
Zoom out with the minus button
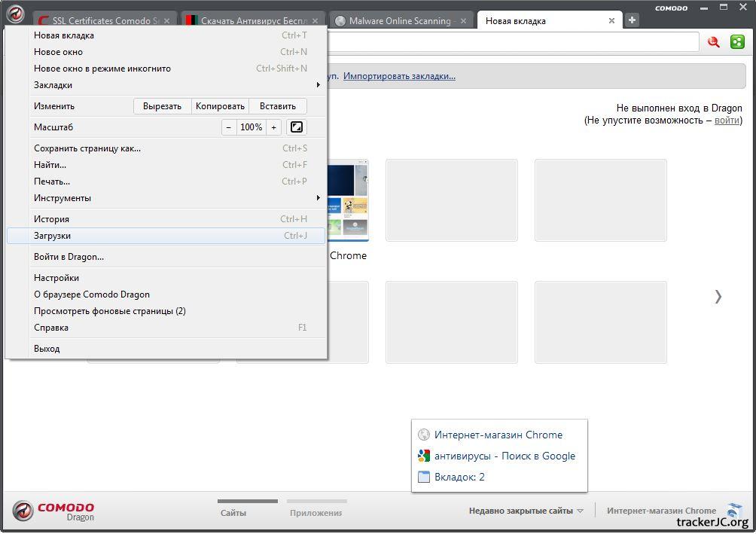coord(229,127)
